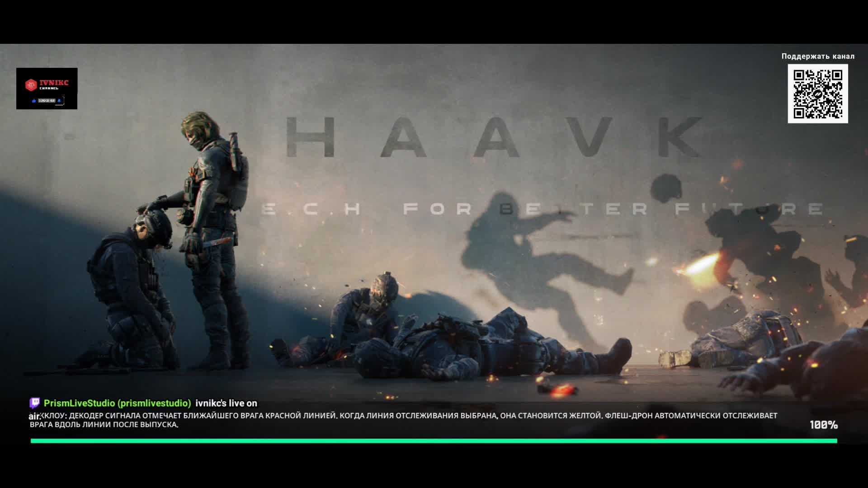
Task: Click the blue notification bell icon
Action: pos(59,101)
